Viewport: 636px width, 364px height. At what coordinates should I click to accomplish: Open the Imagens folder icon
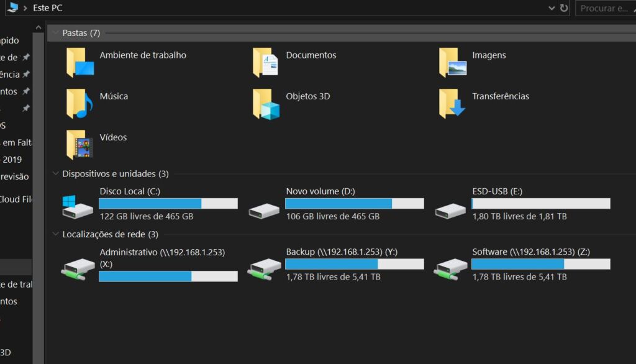(452, 63)
